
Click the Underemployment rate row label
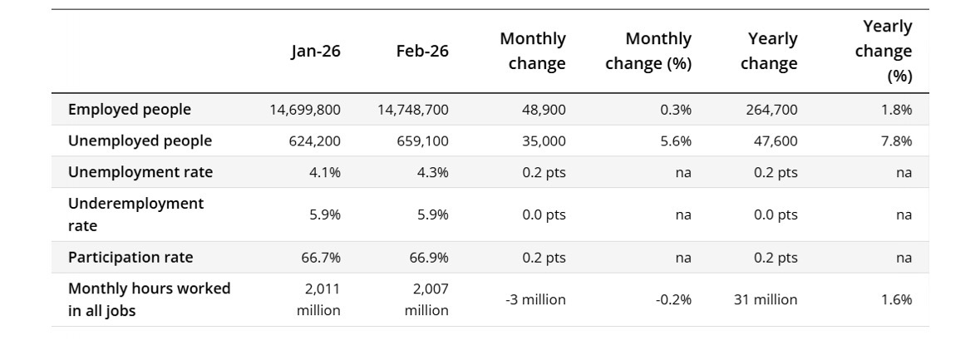tap(135, 214)
